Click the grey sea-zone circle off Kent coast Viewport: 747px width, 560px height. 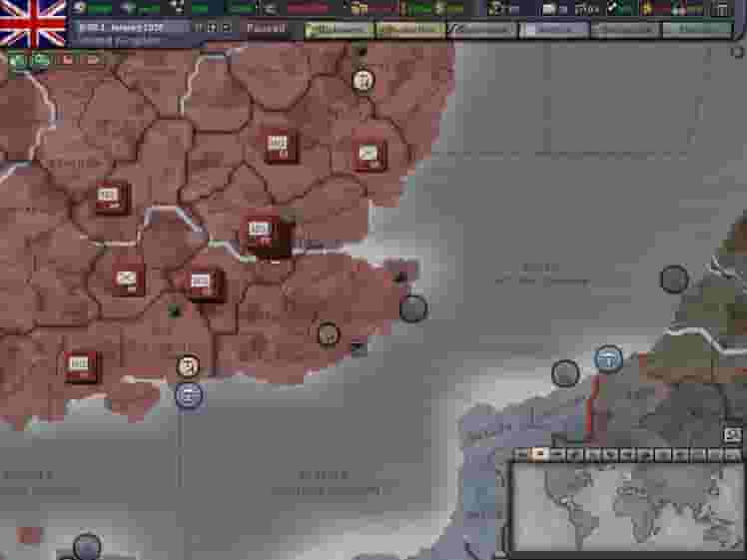413,308
